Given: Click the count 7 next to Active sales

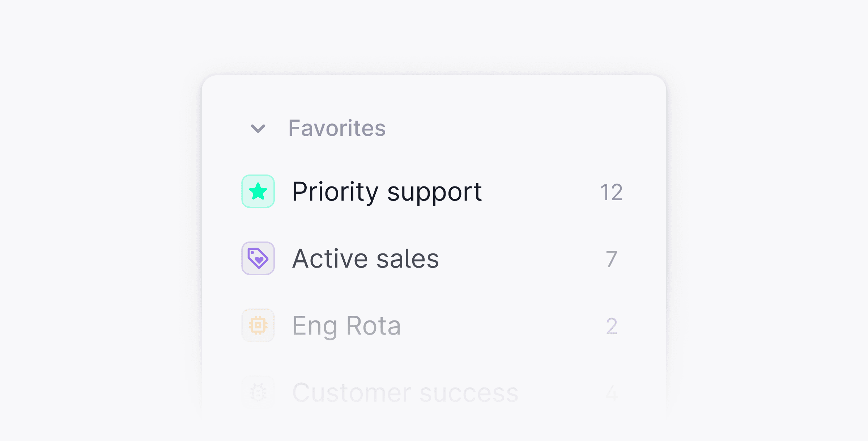Looking at the screenshot, I should pos(611,259).
